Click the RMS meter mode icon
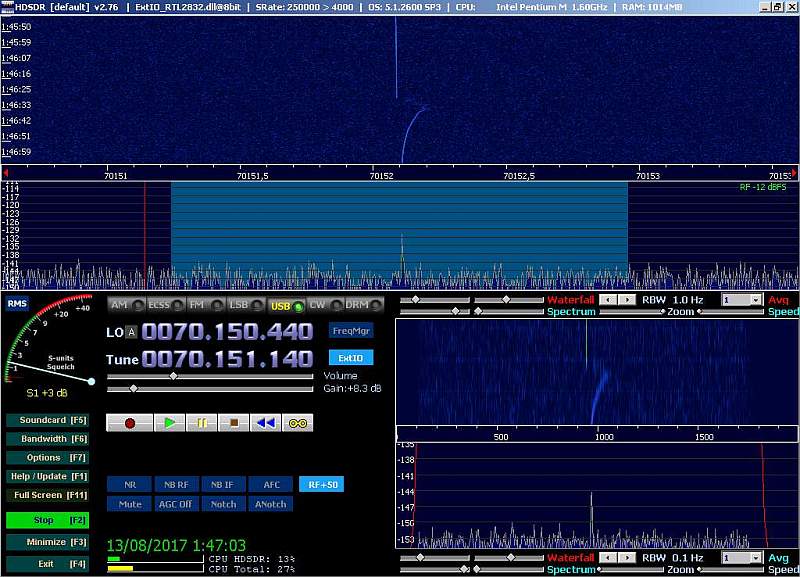The height and width of the screenshot is (577, 800). point(17,304)
